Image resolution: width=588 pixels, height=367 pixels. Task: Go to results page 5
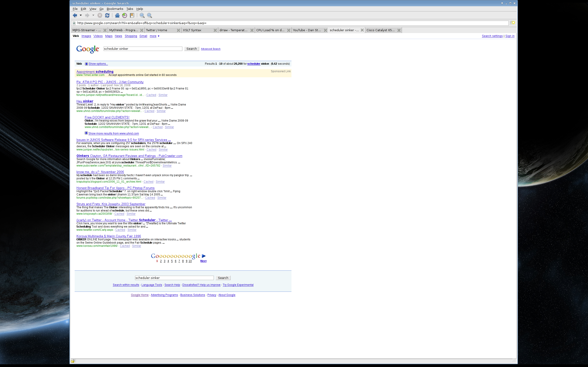coord(172,261)
